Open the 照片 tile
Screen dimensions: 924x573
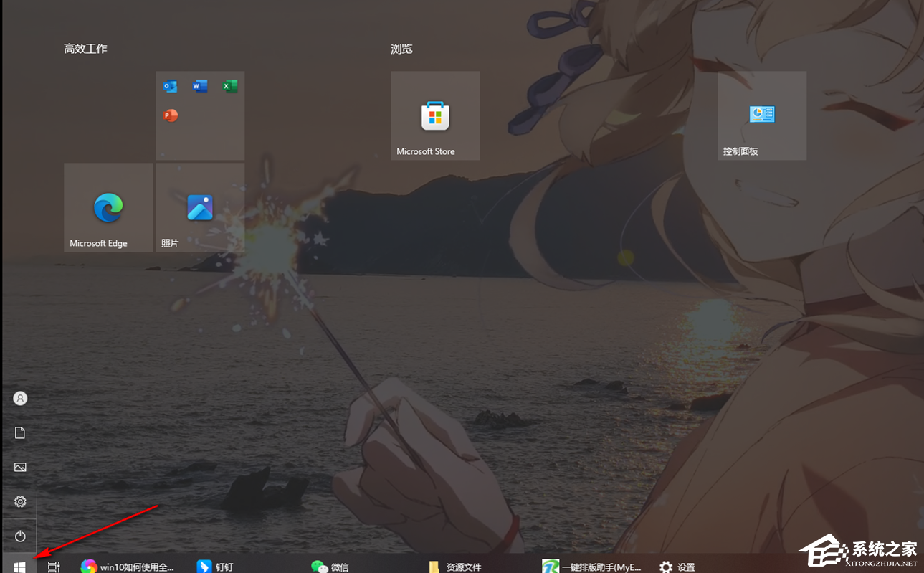click(199, 207)
